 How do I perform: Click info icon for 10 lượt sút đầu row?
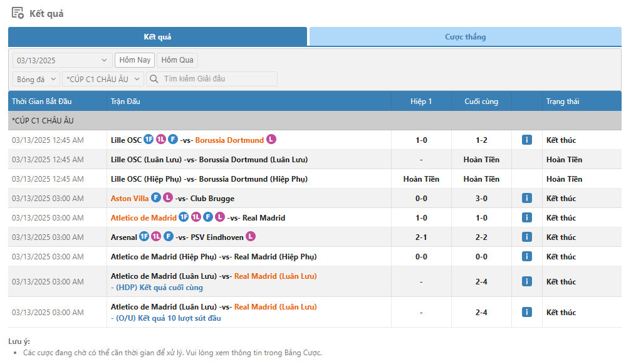[x=526, y=312]
